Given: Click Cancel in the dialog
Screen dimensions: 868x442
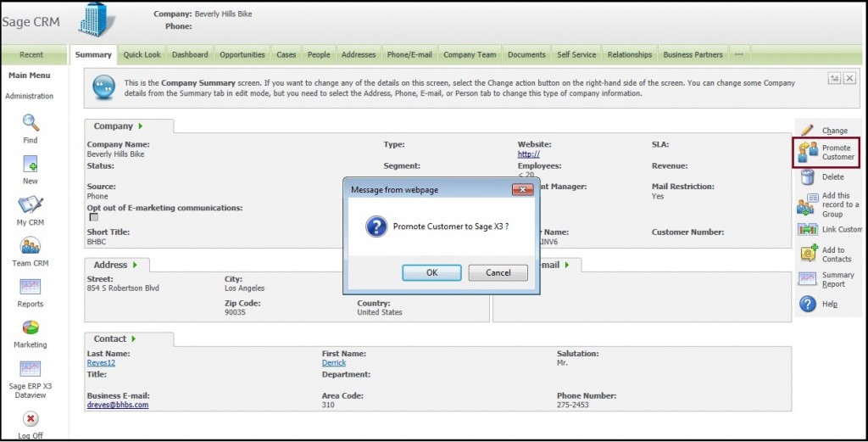Looking at the screenshot, I should click(498, 272).
